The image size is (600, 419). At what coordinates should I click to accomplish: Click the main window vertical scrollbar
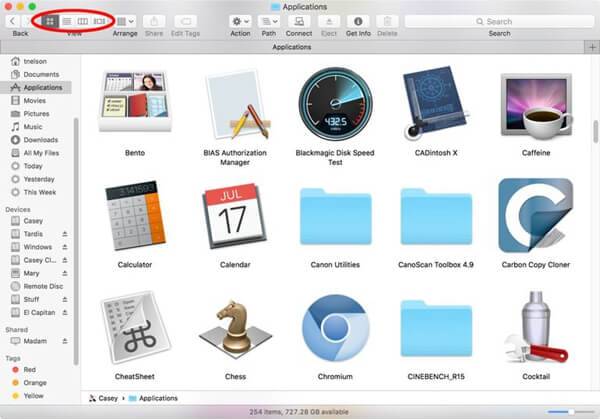(x=596, y=132)
